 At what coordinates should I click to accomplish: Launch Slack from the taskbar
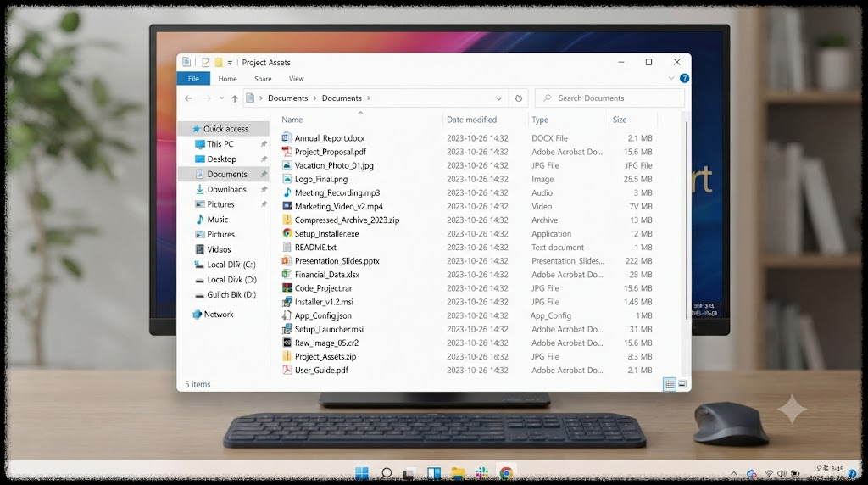(x=482, y=473)
